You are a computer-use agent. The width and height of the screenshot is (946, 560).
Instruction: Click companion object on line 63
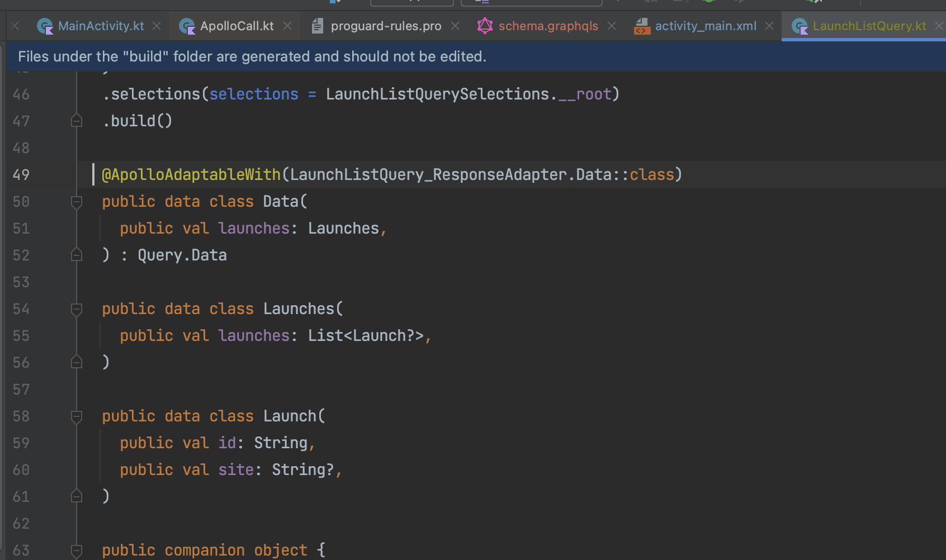[236, 550]
